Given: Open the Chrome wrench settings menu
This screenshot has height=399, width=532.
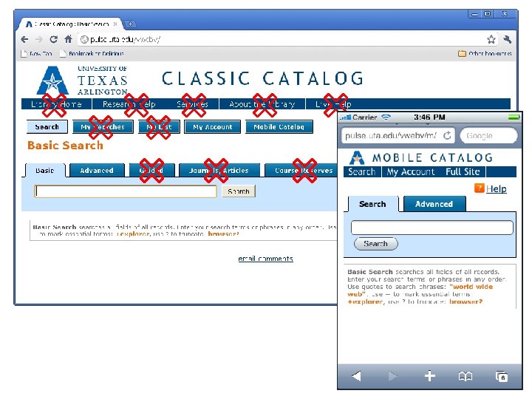Looking at the screenshot, I should click(x=507, y=39).
